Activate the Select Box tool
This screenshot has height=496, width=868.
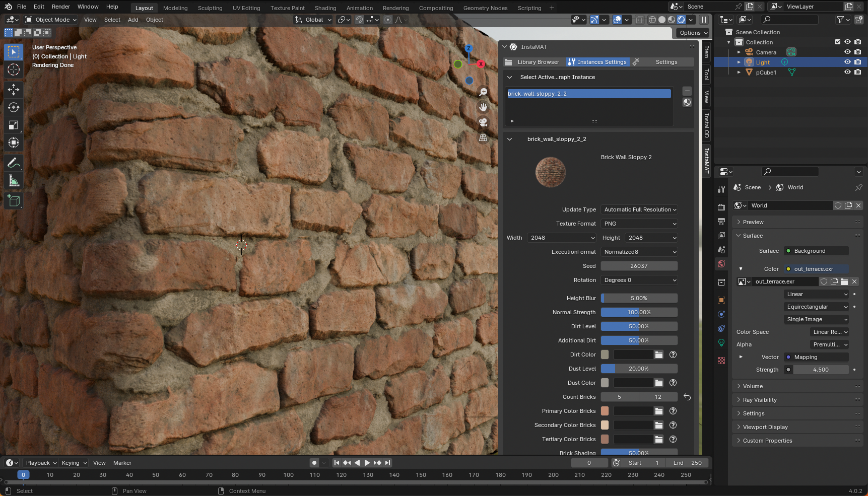point(14,52)
